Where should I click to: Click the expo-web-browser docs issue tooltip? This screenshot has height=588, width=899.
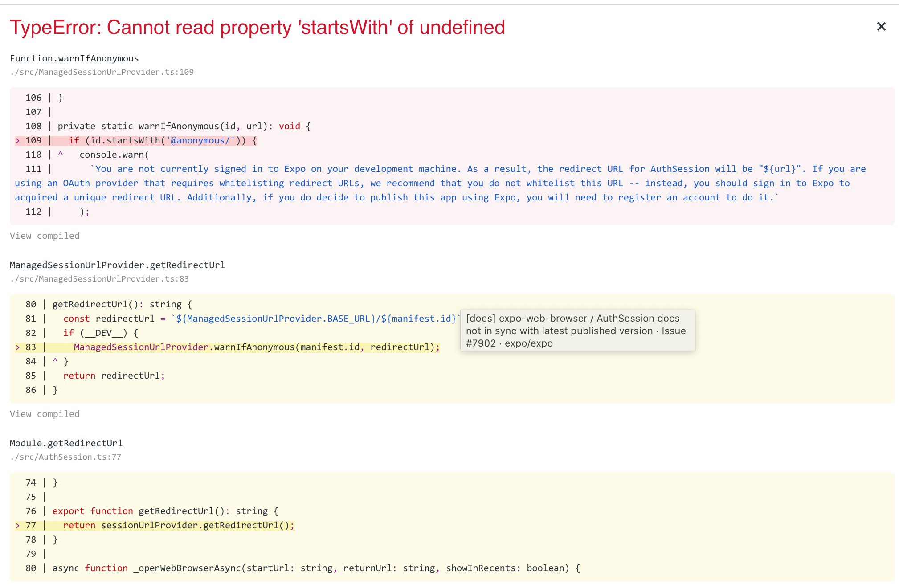pos(577,331)
